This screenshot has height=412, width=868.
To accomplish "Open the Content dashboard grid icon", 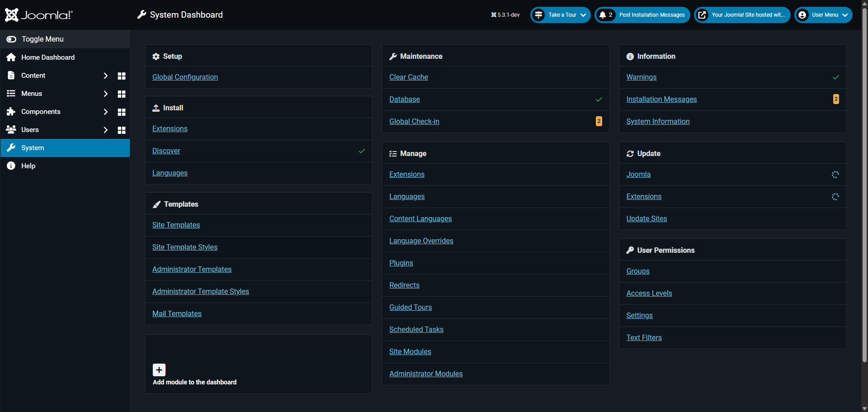I will tap(122, 76).
